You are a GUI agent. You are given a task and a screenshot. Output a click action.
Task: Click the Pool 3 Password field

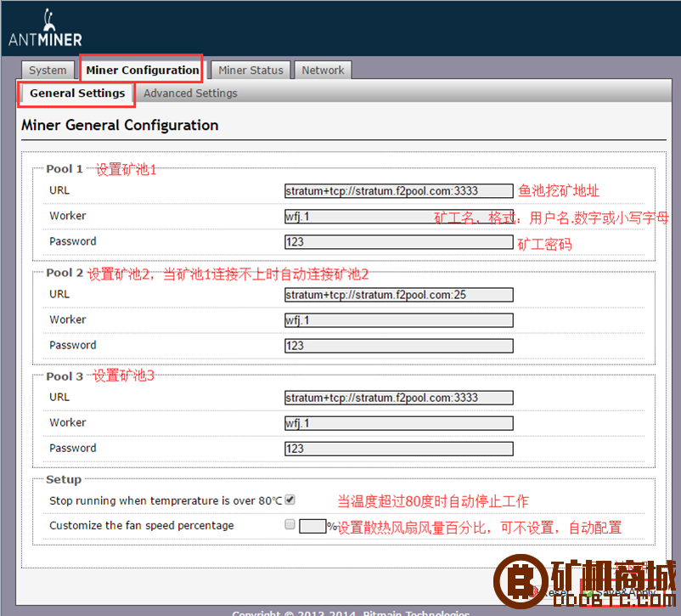coord(399,449)
